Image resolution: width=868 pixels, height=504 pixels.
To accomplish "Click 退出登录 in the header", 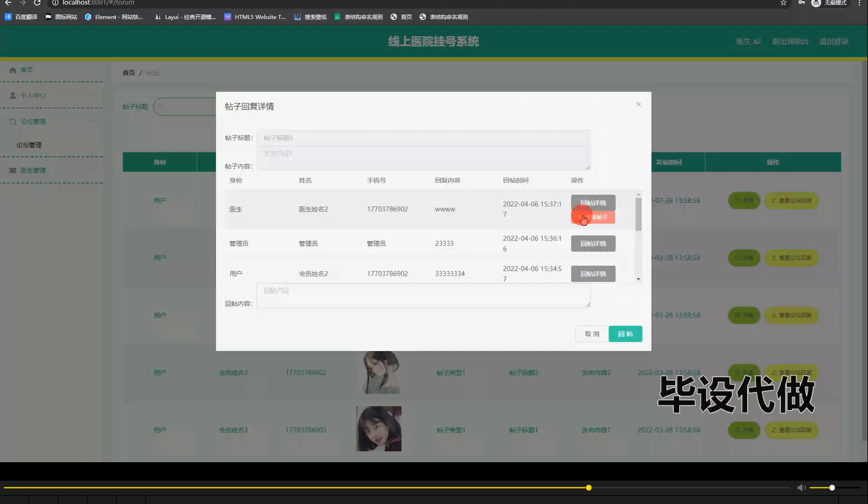I will click(834, 41).
